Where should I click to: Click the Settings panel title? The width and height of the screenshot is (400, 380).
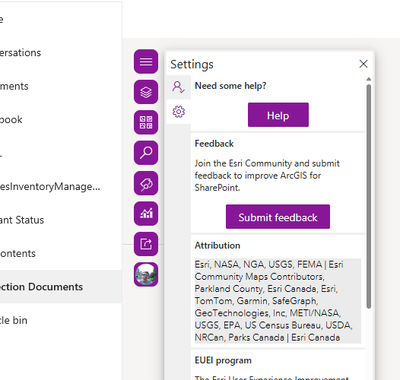[192, 64]
